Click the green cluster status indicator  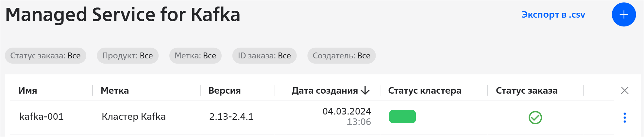[402, 116]
